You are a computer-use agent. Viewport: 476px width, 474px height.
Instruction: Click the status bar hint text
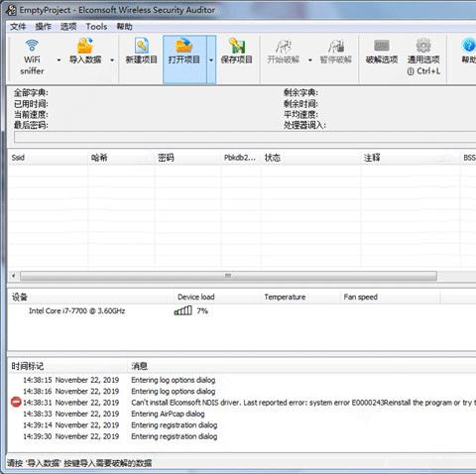[79, 463]
